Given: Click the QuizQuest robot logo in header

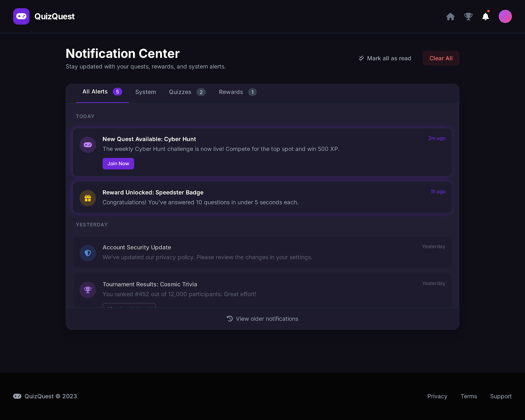Looking at the screenshot, I should pyautogui.click(x=21, y=16).
